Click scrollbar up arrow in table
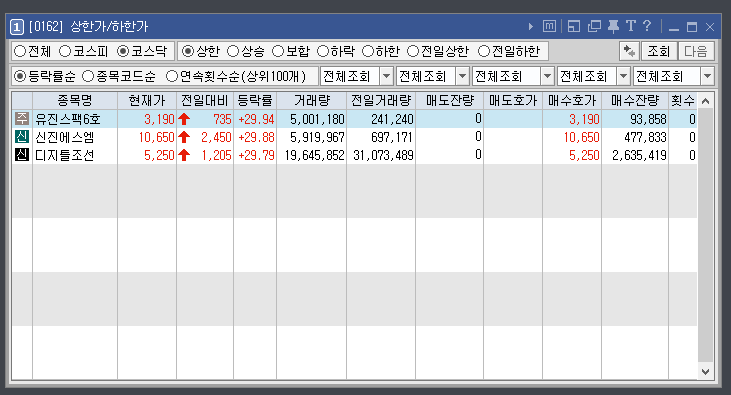The image size is (731, 395). tap(705, 101)
